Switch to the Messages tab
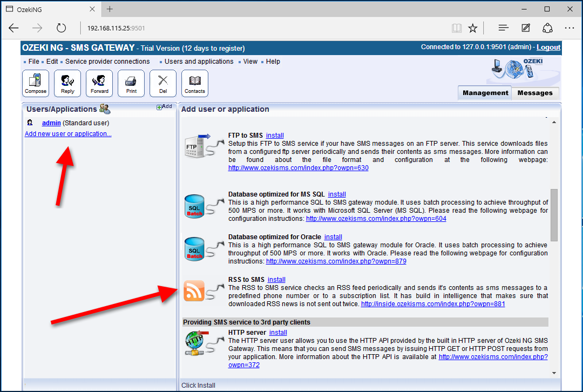 tap(535, 93)
